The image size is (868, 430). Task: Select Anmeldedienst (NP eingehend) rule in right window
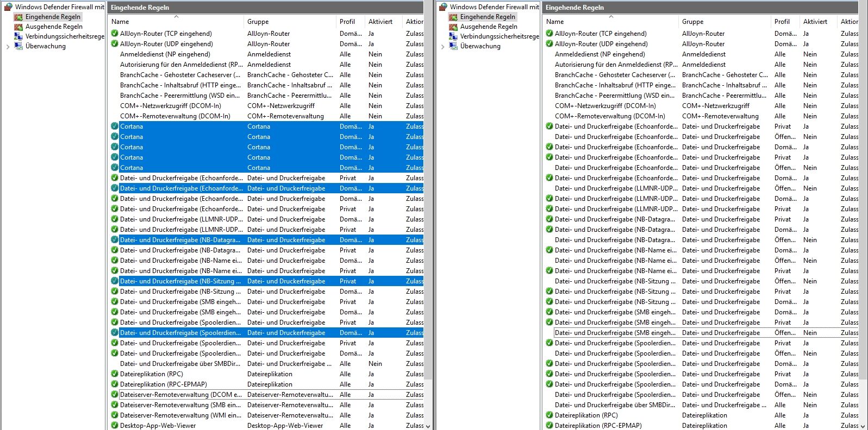pos(600,54)
